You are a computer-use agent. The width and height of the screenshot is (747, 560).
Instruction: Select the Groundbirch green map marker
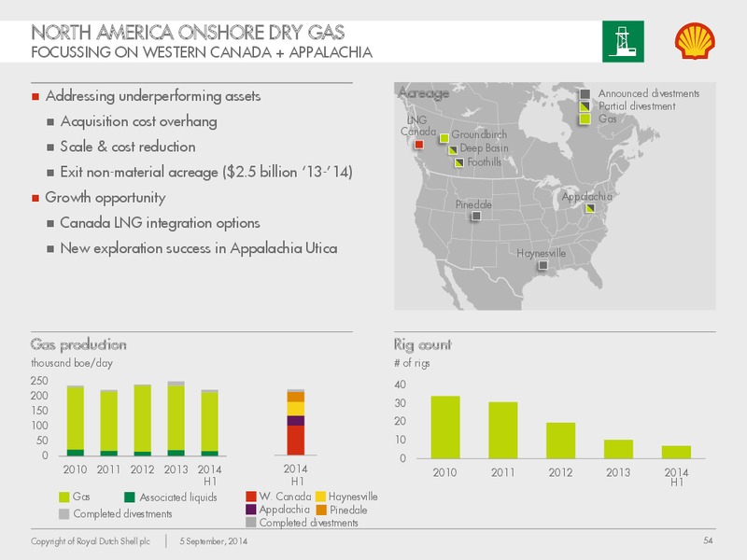click(444, 138)
